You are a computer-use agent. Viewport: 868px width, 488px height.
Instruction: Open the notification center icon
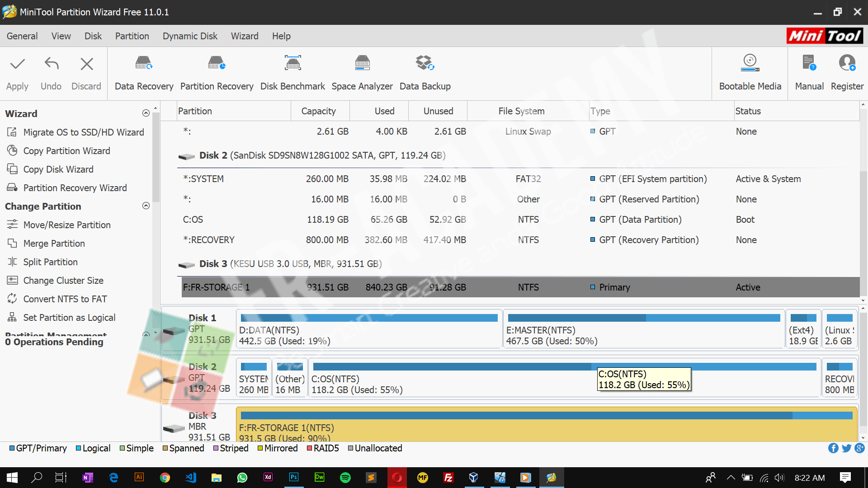pyautogui.click(x=845, y=478)
